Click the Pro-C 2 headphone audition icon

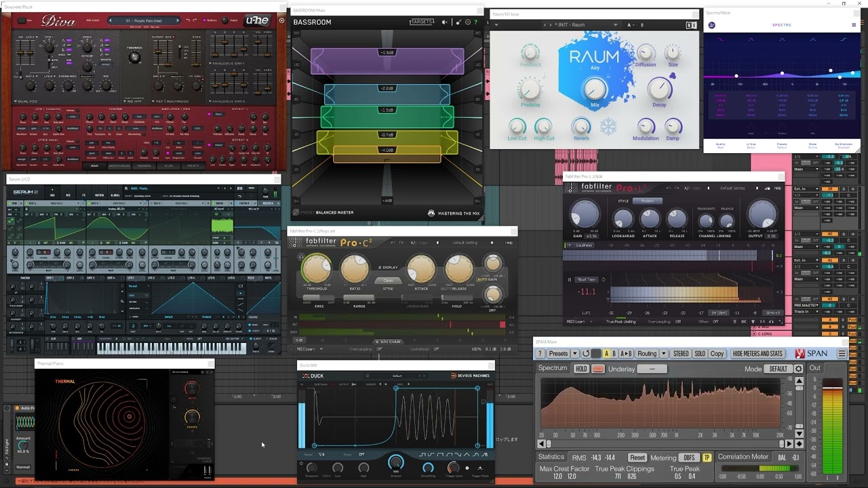[301, 257]
